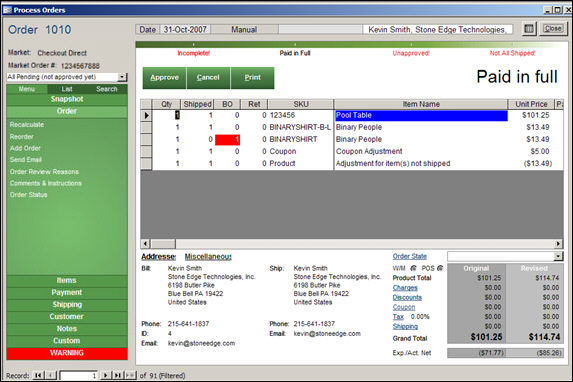Select the Pool Table row selector arrow

point(146,116)
